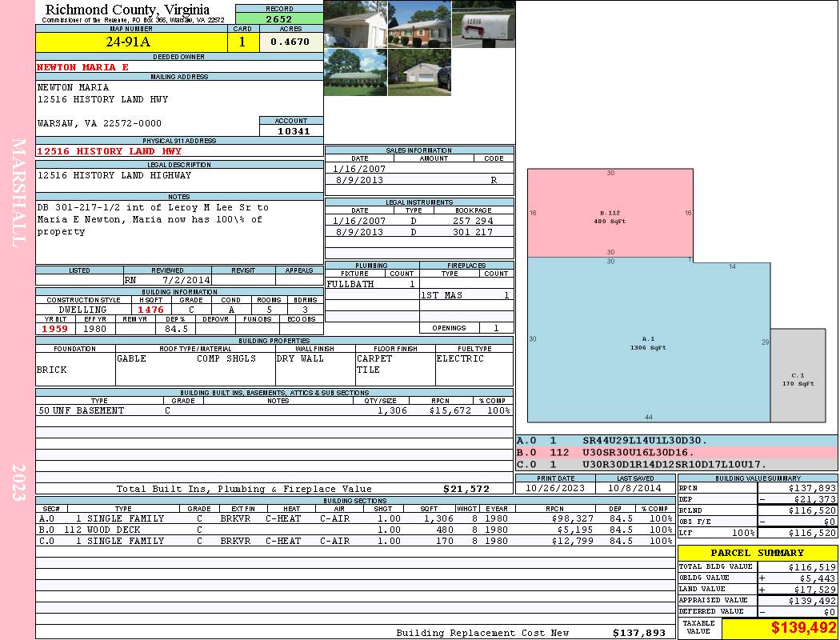Viewport: 840px width, 640px height.
Task: Click section A.0 SINGLE FAMILY row
Action: 356,518
